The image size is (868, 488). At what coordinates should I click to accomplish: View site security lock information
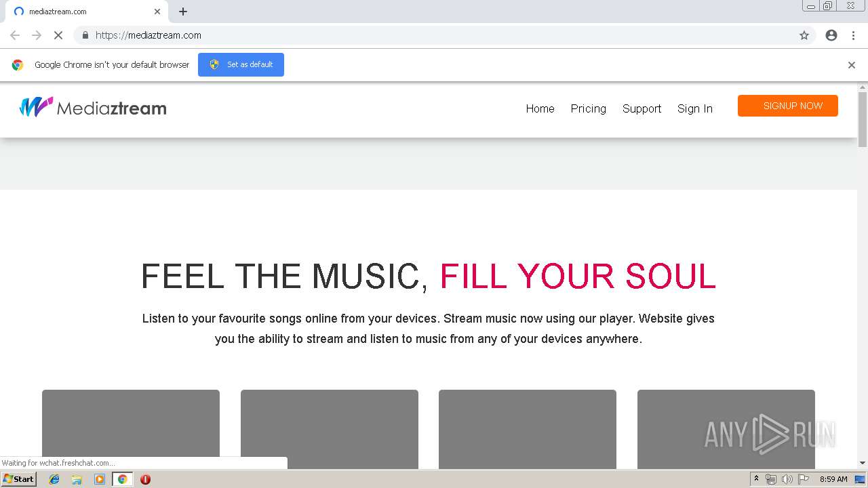coord(85,35)
